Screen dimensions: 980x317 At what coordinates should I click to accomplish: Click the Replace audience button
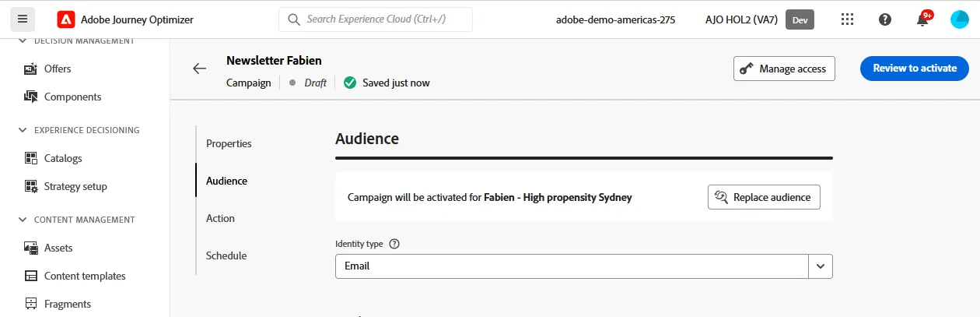click(764, 197)
